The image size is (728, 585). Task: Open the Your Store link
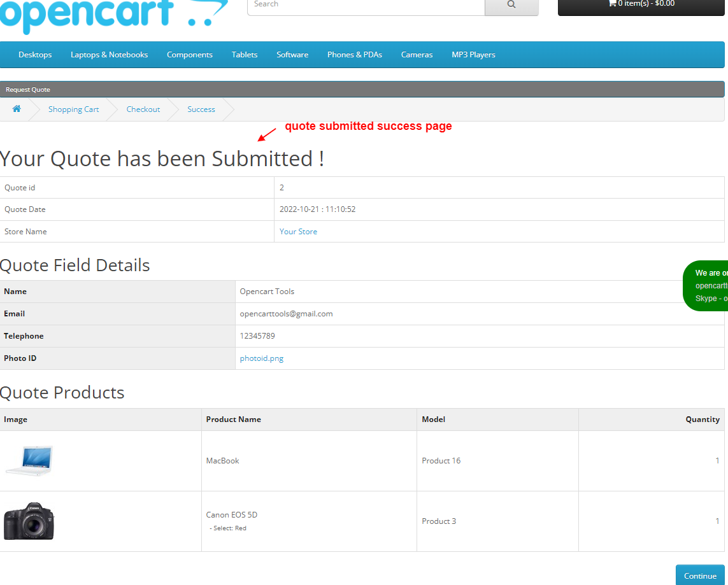click(298, 232)
